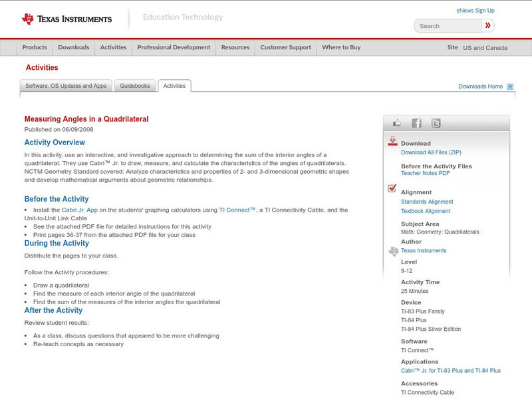Switch to the Guidebooks tab
Screen dimensions: 532x398
(135, 86)
